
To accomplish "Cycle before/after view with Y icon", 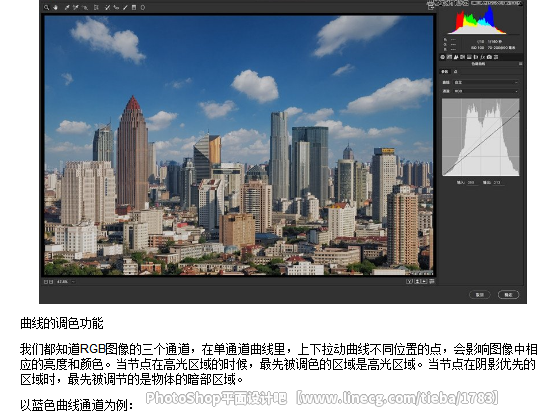I will pyautogui.click(x=409, y=281).
